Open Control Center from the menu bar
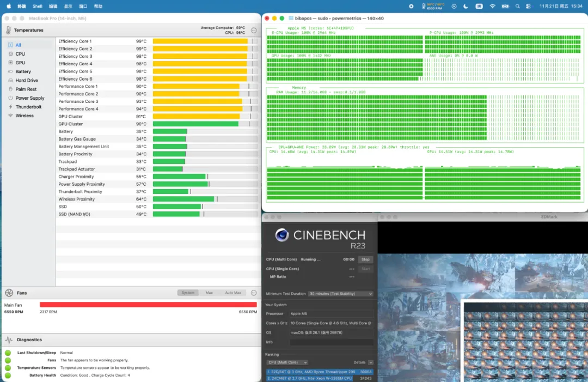 click(x=528, y=6)
